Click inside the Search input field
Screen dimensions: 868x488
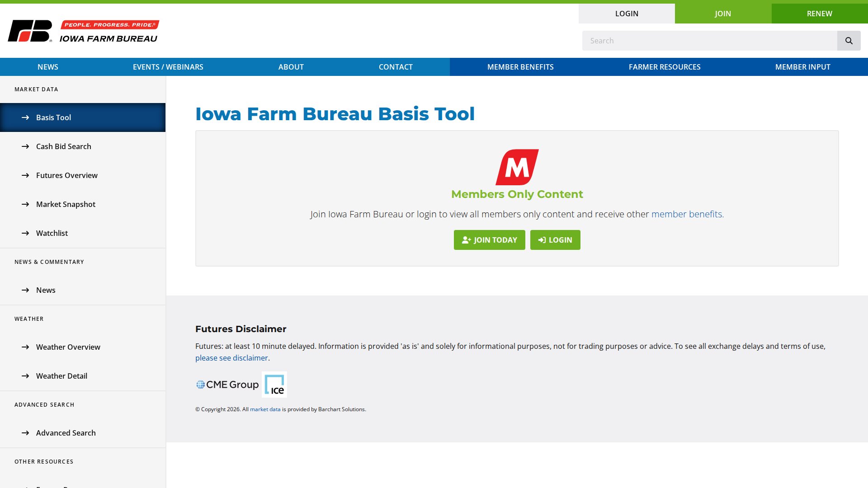pos(710,41)
